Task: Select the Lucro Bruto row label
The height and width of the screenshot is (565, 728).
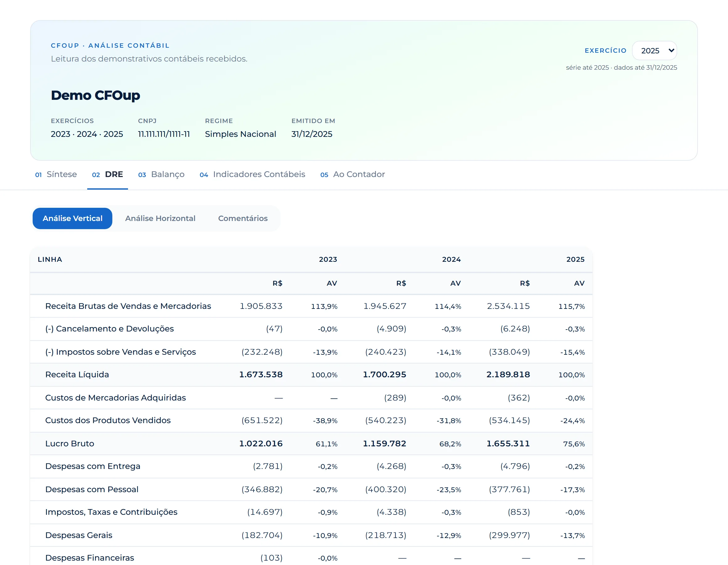Action: click(70, 444)
